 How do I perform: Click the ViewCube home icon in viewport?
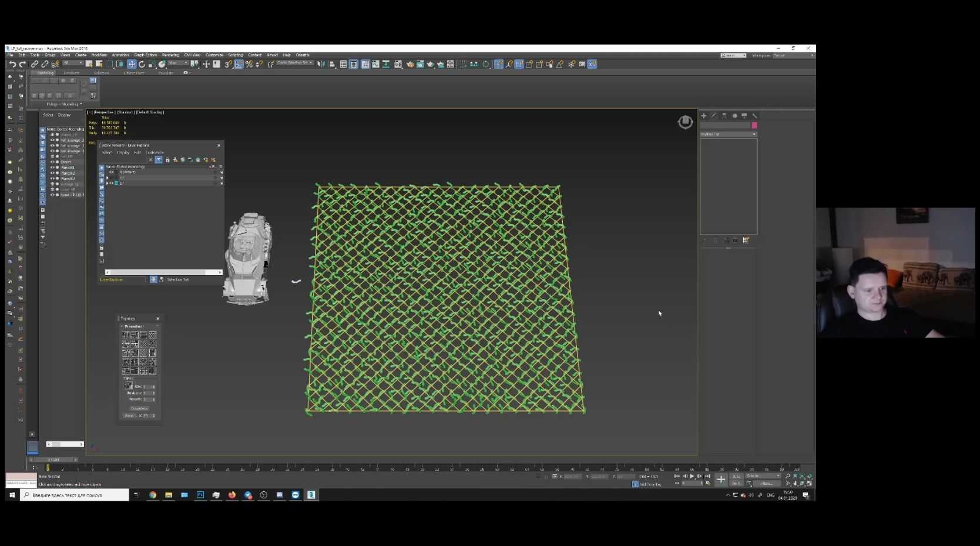685,122
